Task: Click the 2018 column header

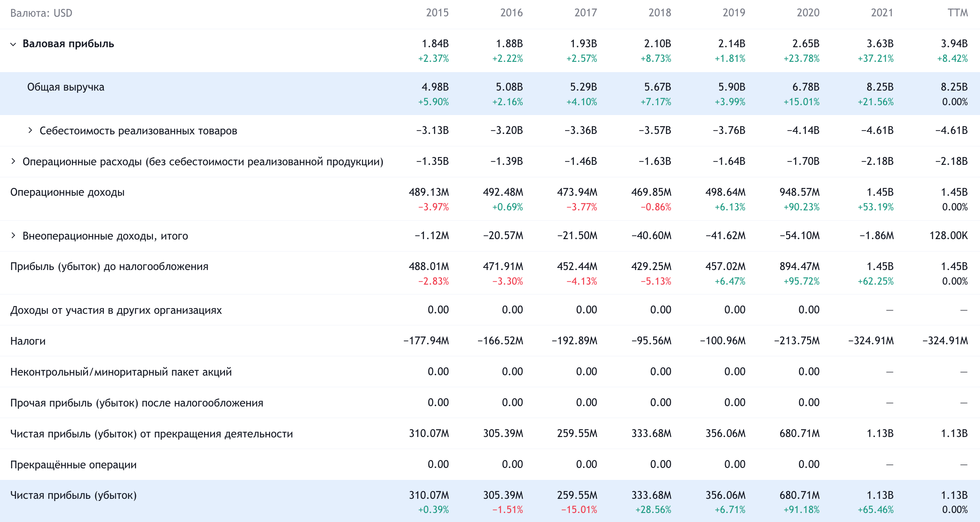Action: pos(660,13)
